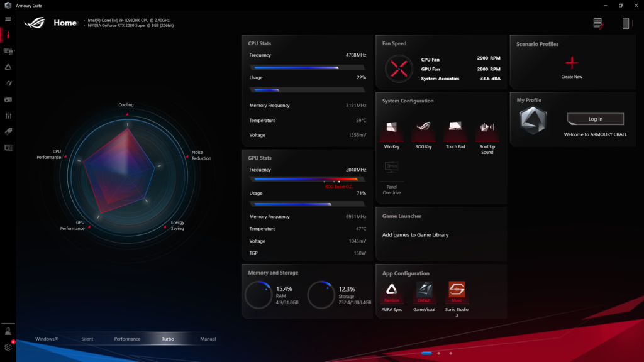644x362 pixels.
Task: Click the RAM usage circular gauge
Action: click(258, 295)
